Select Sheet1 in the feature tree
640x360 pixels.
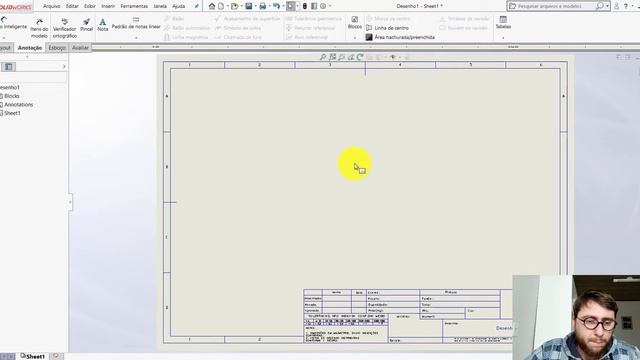click(12, 113)
